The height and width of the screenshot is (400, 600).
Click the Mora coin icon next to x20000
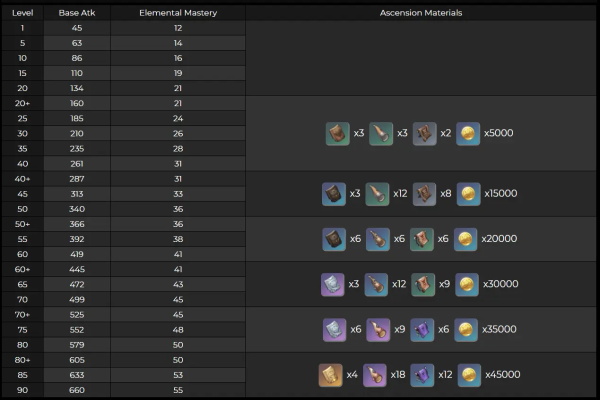[465, 239]
